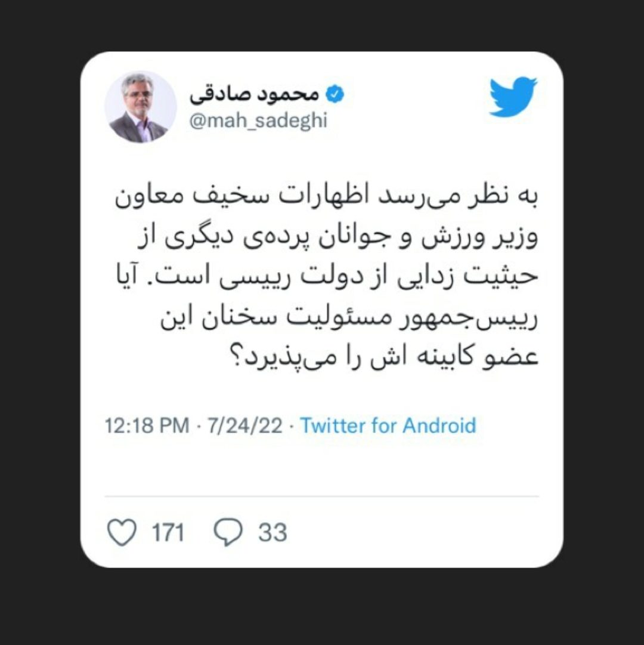Like the tweet with the heart icon
This screenshot has width=644, height=645.
click(x=122, y=532)
